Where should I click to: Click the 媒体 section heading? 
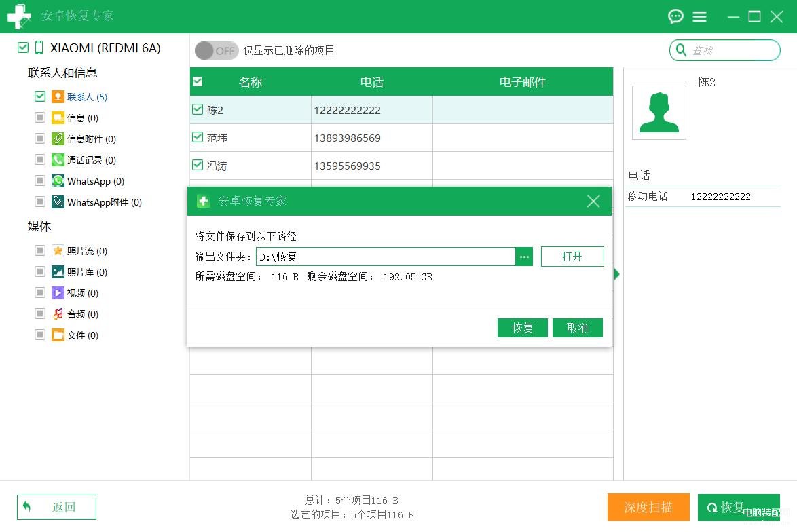(39, 227)
